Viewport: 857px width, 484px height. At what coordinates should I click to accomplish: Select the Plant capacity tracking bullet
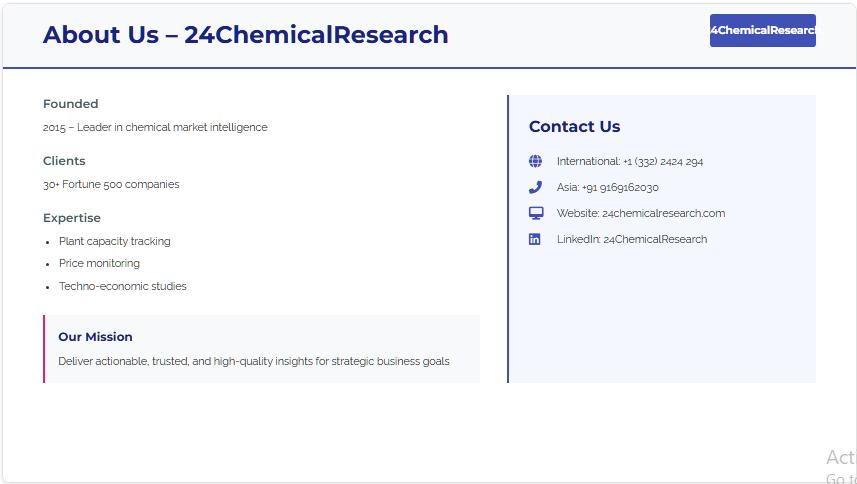(114, 241)
